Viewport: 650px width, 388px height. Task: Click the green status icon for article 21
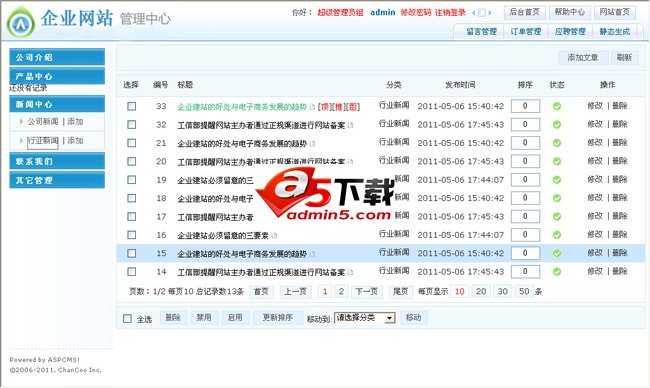click(x=557, y=143)
